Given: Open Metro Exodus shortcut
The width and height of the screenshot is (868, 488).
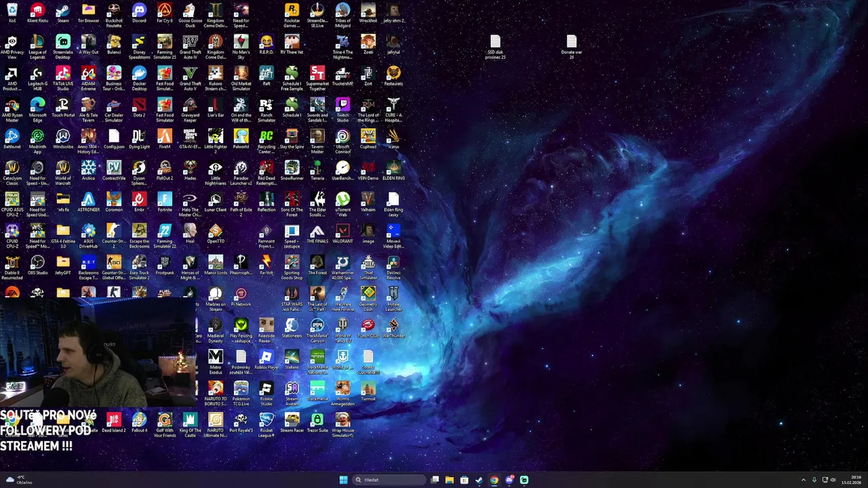Looking at the screenshot, I should click(216, 362).
